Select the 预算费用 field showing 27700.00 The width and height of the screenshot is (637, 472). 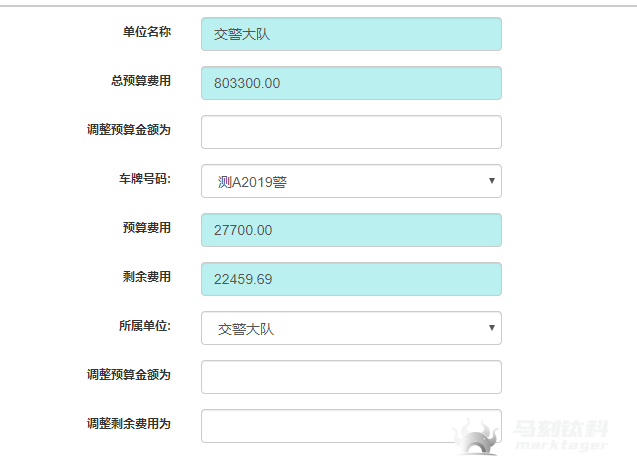pyautogui.click(x=351, y=230)
